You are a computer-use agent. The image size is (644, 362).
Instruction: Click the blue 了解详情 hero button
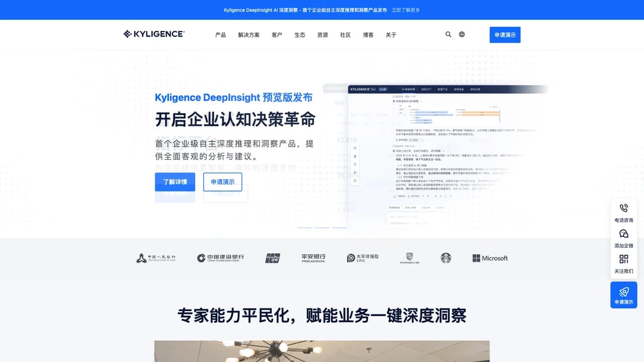[175, 182]
